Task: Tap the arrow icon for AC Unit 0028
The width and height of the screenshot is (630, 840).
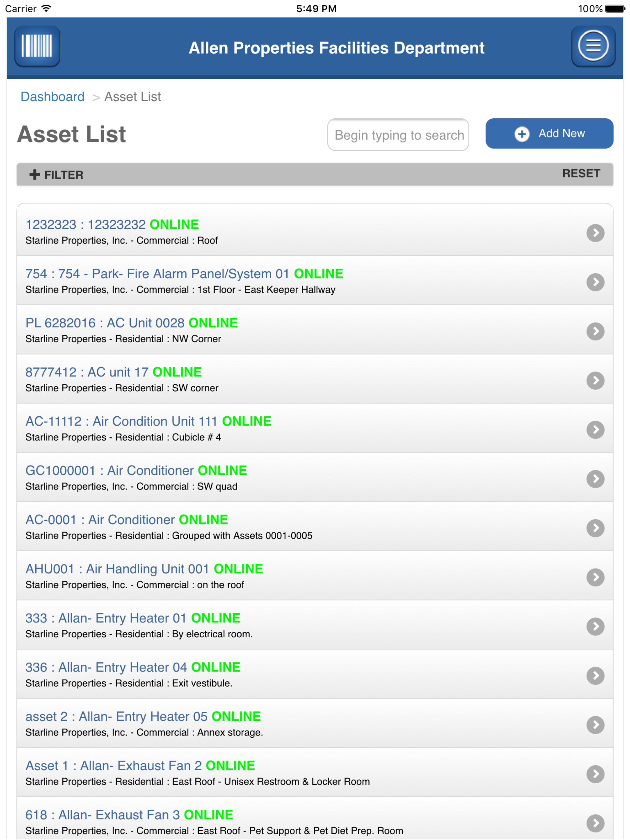Action: click(595, 331)
